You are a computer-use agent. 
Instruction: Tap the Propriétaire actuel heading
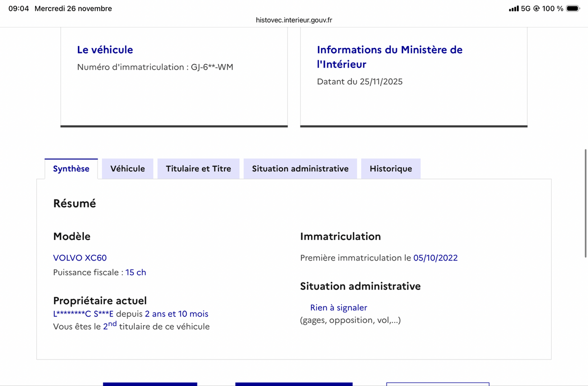coord(100,301)
